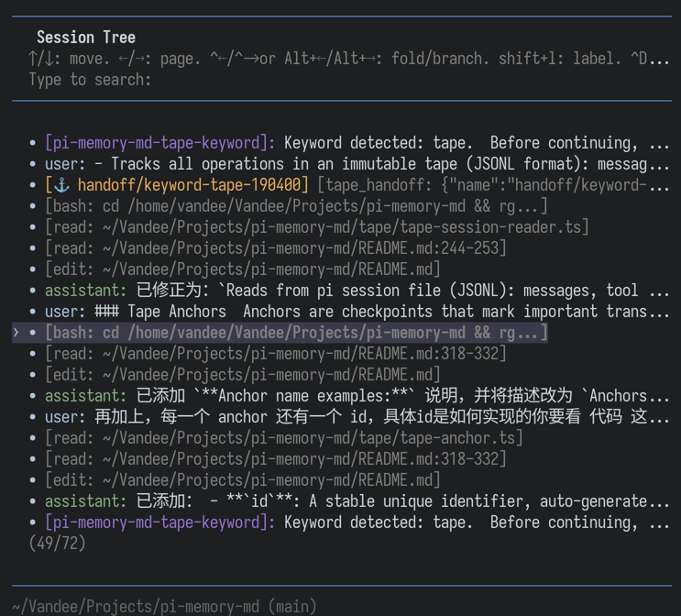
Task: Click the 'Type to search:' field
Action: [90, 80]
